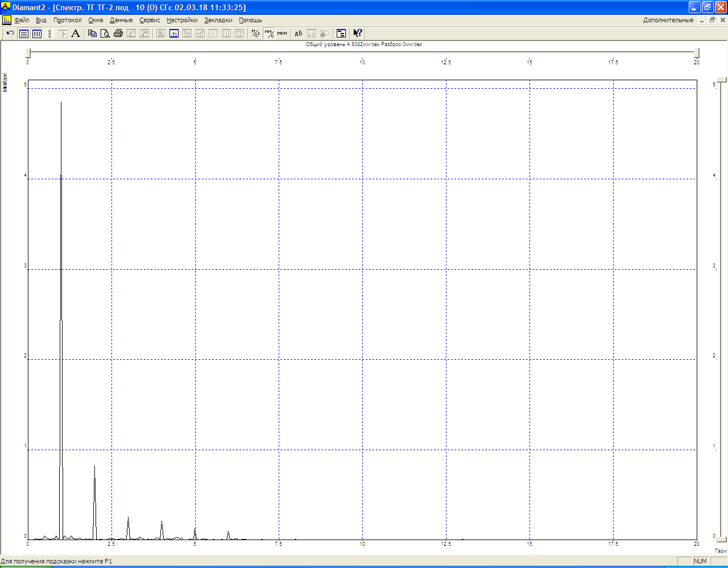Restore the inner spectrum document window

(x=712, y=20)
